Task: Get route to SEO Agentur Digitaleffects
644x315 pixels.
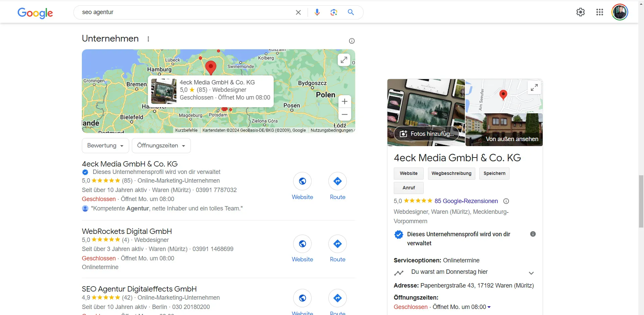Action: point(337,298)
